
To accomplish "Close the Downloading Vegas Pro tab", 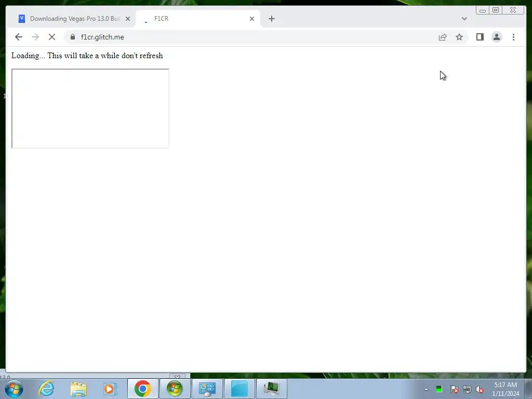I will click(x=128, y=19).
